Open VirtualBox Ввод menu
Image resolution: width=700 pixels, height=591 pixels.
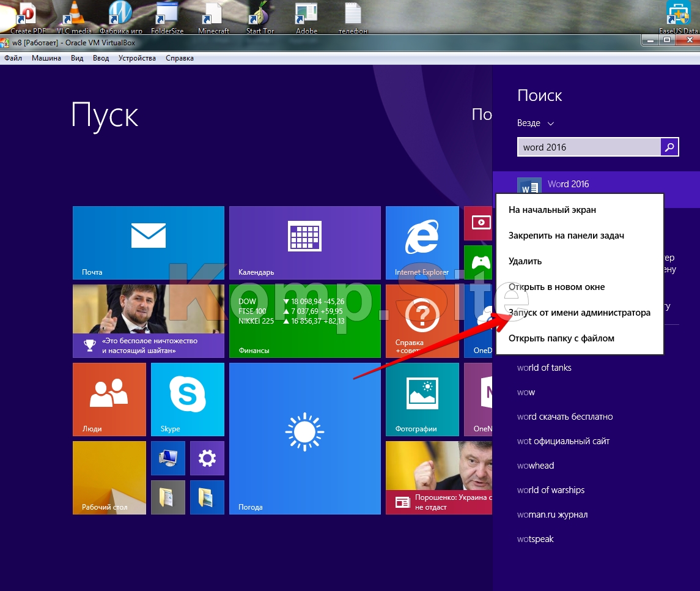pos(101,58)
